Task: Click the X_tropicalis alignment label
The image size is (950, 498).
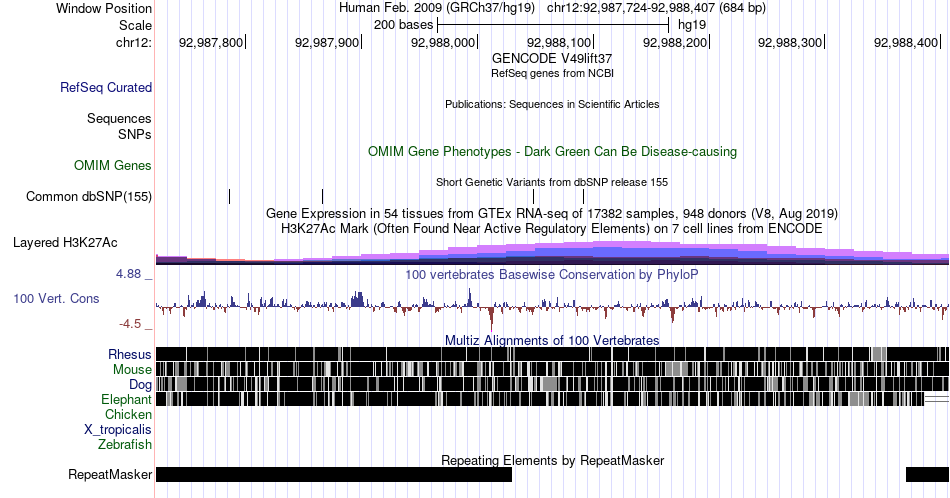Action: point(118,430)
